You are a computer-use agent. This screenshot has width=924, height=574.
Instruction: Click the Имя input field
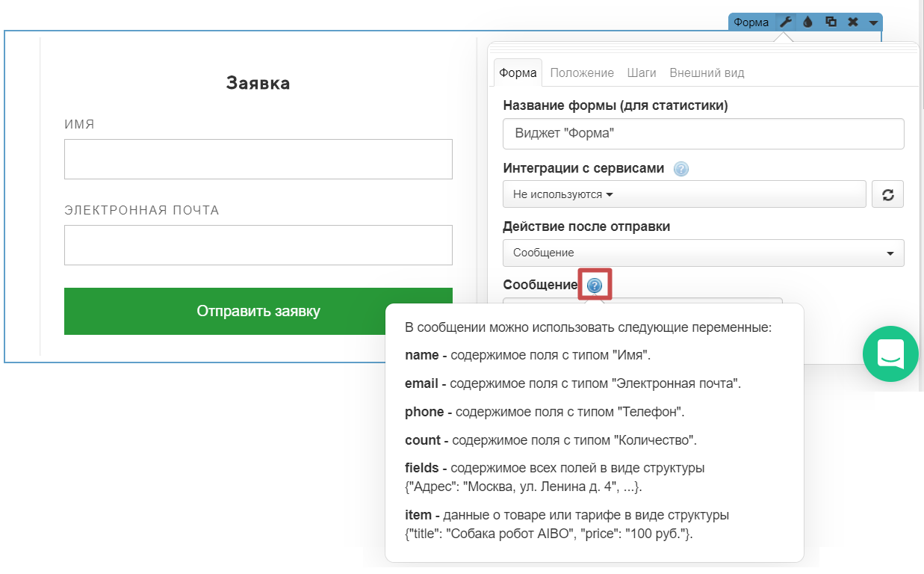click(x=258, y=159)
